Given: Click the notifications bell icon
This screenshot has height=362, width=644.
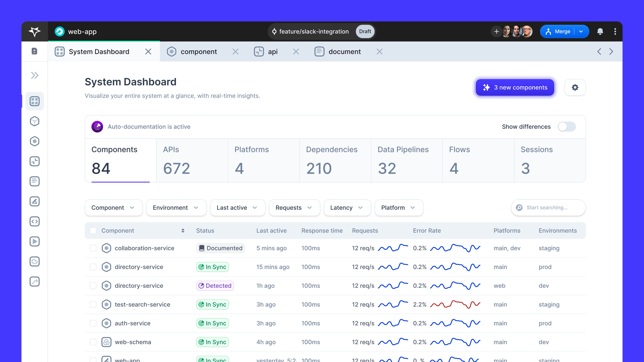Looking at the screenshot, I should pos(600,32).
